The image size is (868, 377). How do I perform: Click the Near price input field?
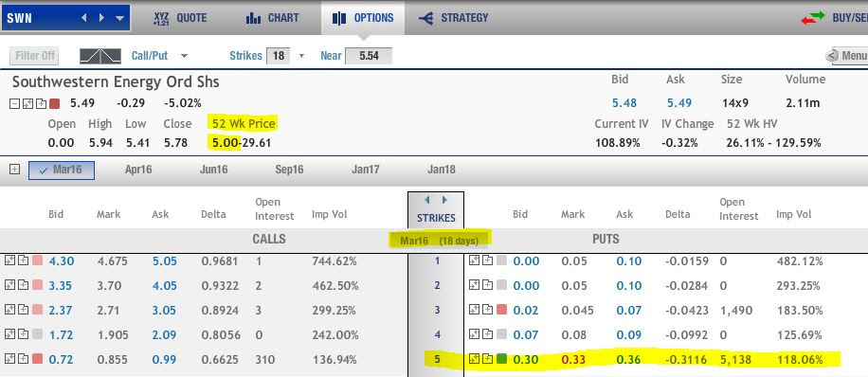(369, 56)
